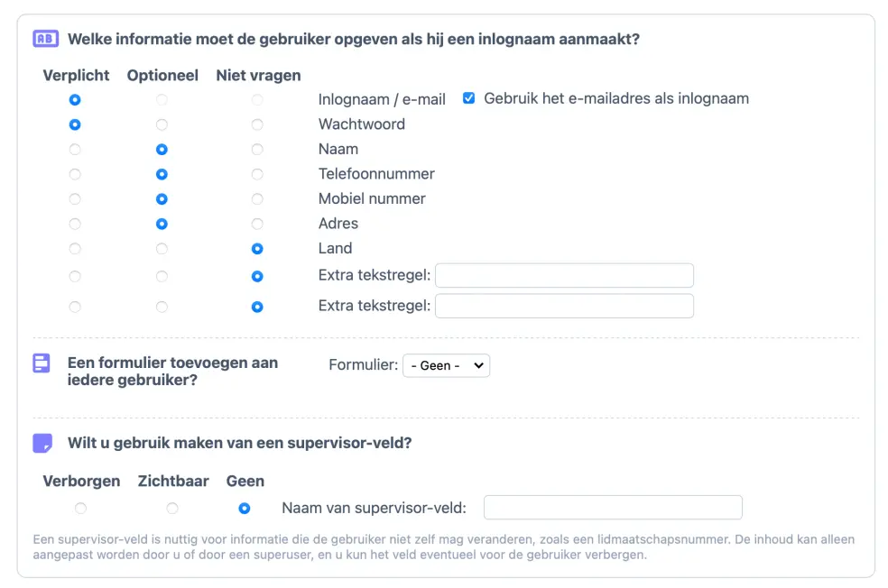Choose Zichtbaar for the supervisor-veld
The width and height of the screenshot is (888, 588).
click(172, 508)
